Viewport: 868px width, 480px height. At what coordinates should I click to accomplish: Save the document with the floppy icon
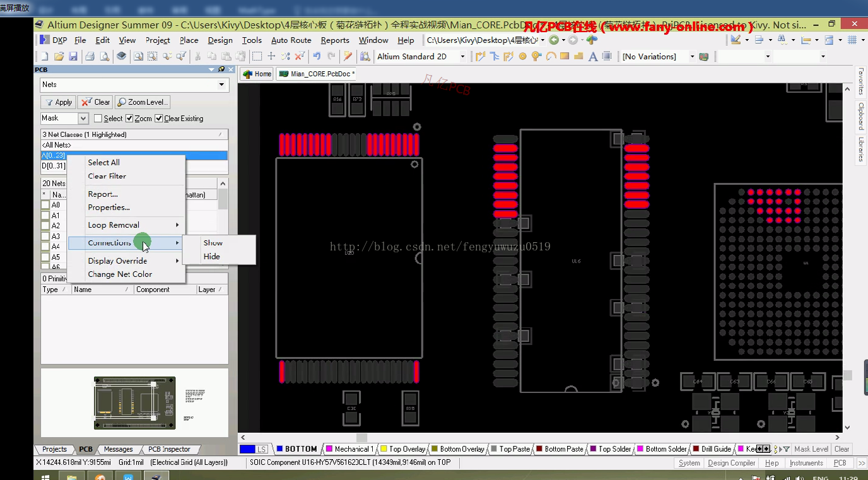pos(73,56)
